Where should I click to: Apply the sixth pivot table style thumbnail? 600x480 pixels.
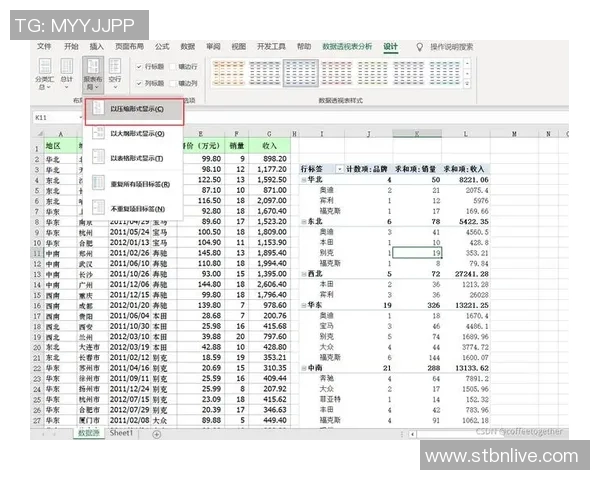click(x=409, y=73)
